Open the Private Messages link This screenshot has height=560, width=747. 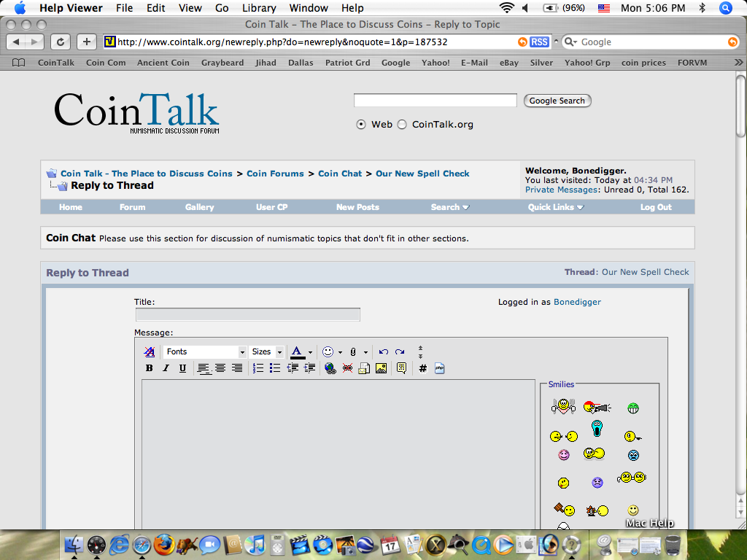[561, 190]
